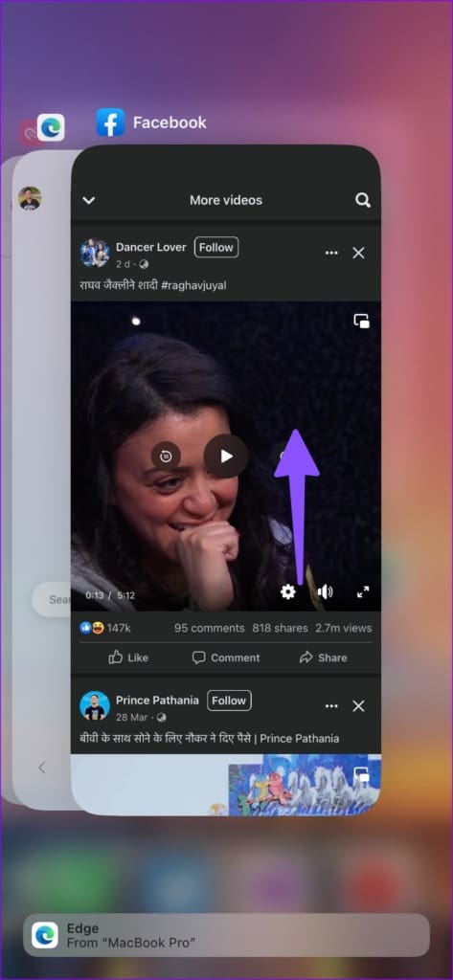Screen dimensions: 453x980
Task: Follow the Dancer Lover page
Action: 216,248
